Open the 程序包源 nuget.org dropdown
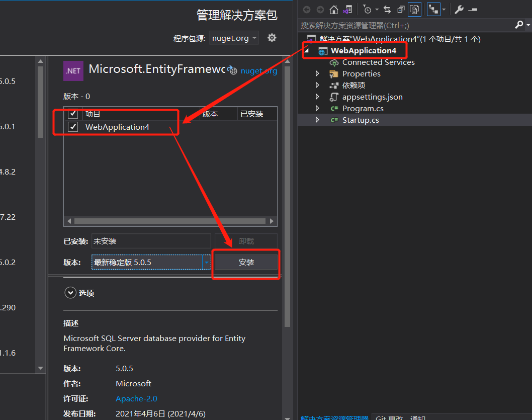 click(x=234, y=38)
